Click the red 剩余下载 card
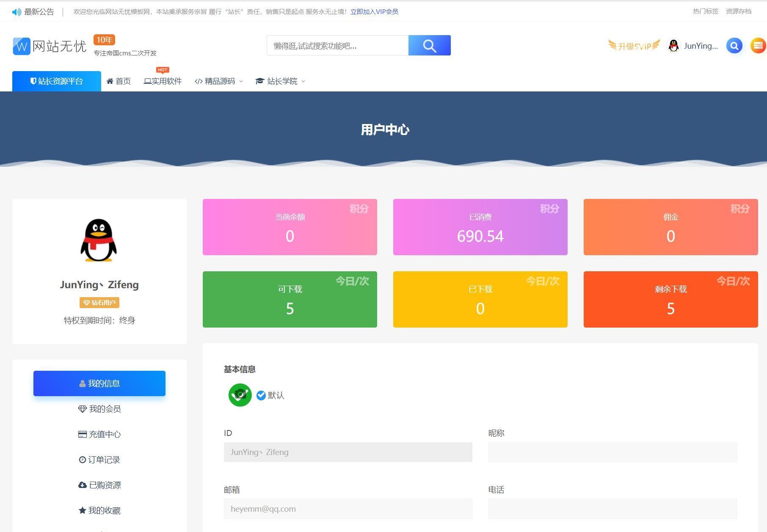The height and width of the screenshot is (532, 767). point(671,300)
